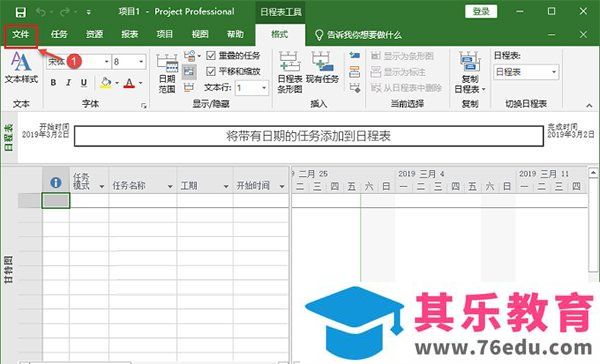
Task: Switch to the 任务 tab
Action: pos(59,34)
